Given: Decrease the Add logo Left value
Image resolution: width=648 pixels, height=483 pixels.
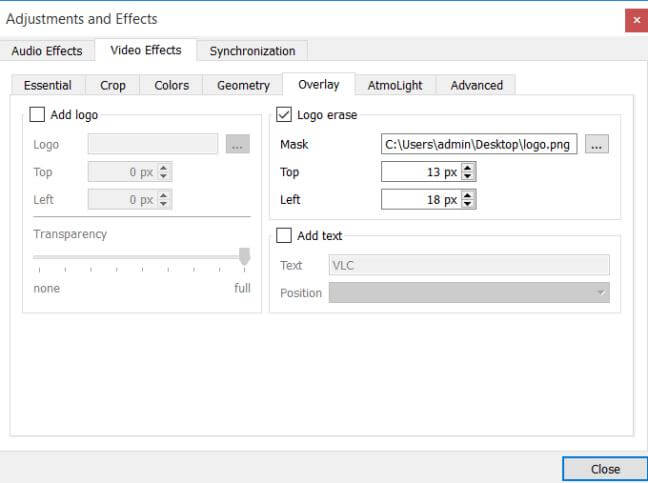Looking at the screenshot, I should pos(164,204).
